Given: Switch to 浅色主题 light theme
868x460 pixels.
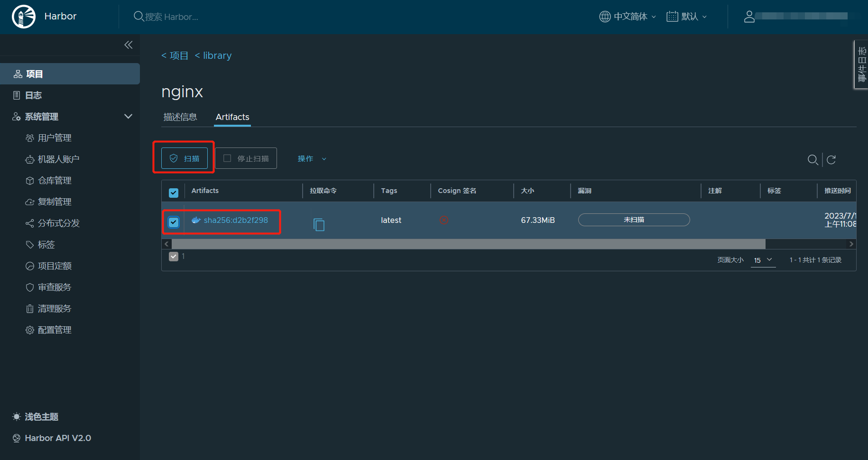Looking at the screenshot, I should click(x=42, y=417).
